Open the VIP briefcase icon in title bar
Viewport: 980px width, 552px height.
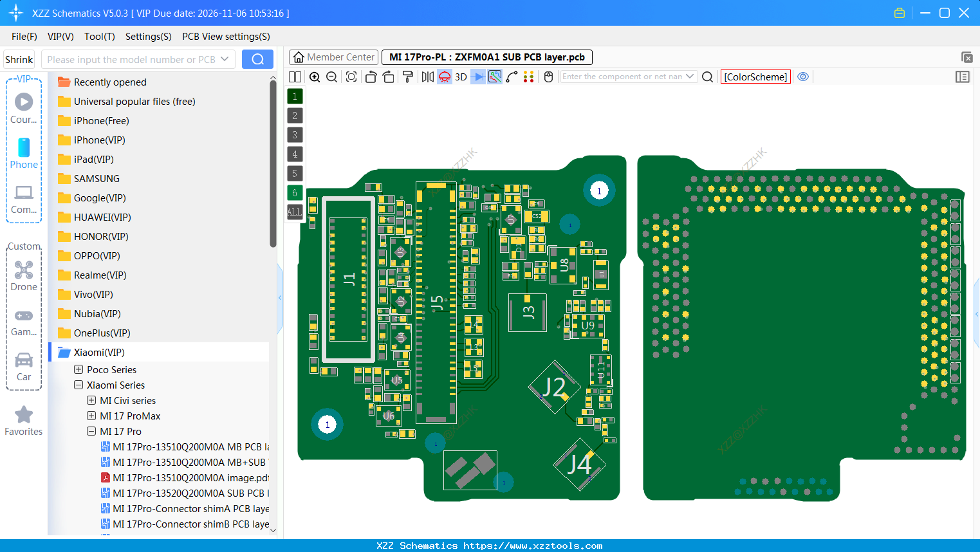pos(900,13)
